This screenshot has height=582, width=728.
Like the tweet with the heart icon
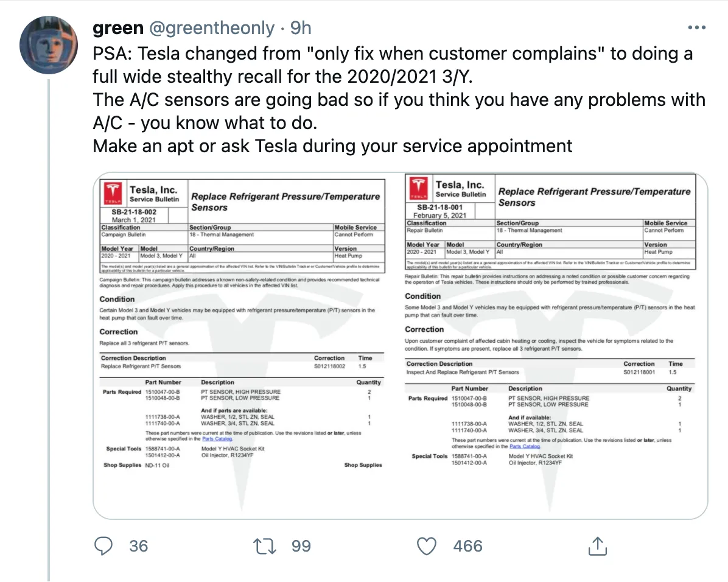427,546
